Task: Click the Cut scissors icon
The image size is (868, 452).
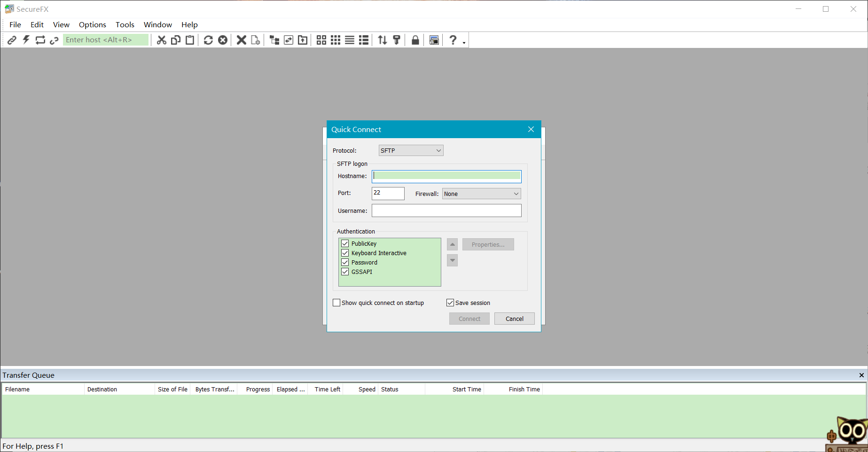Action: pyautogui.click(x=162, y=40)
